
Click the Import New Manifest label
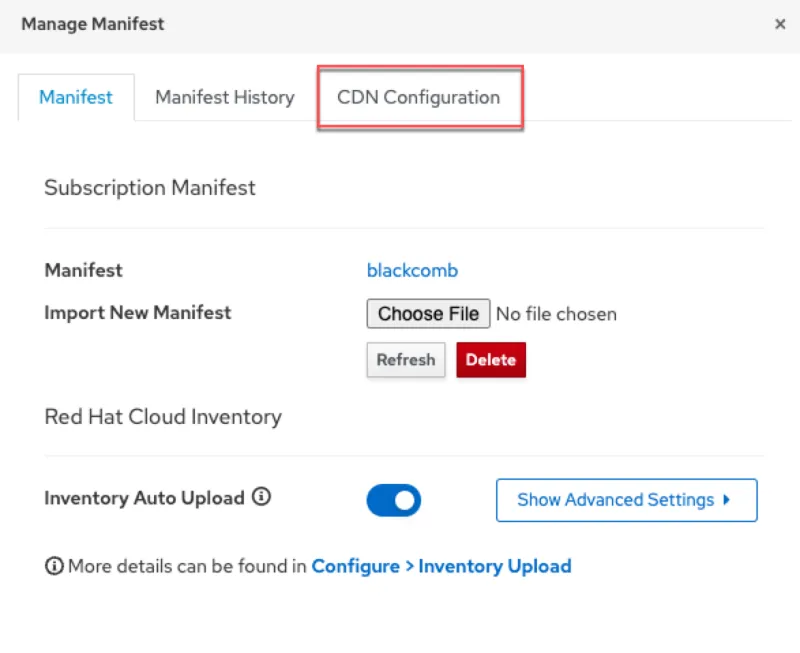[137, 312]
